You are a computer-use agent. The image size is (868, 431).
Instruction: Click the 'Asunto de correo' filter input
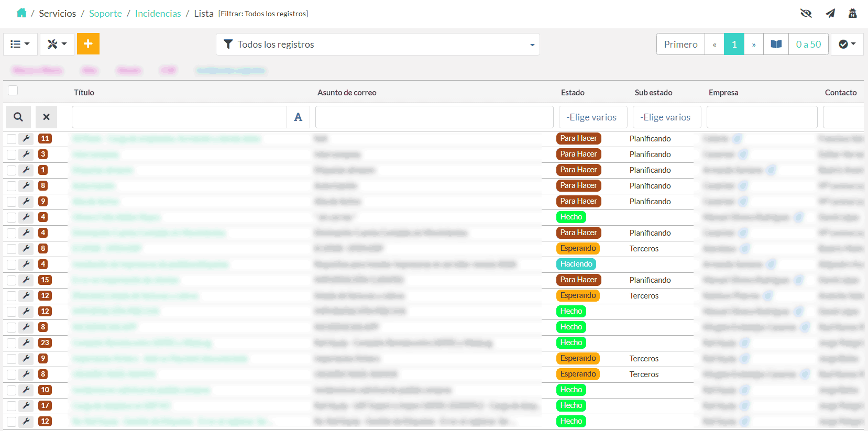click(434, 117)
